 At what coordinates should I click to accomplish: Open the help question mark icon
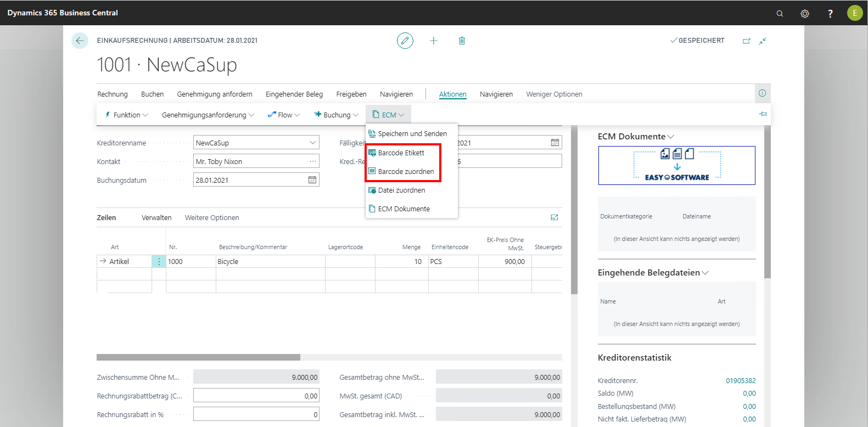tap(830, 13)
